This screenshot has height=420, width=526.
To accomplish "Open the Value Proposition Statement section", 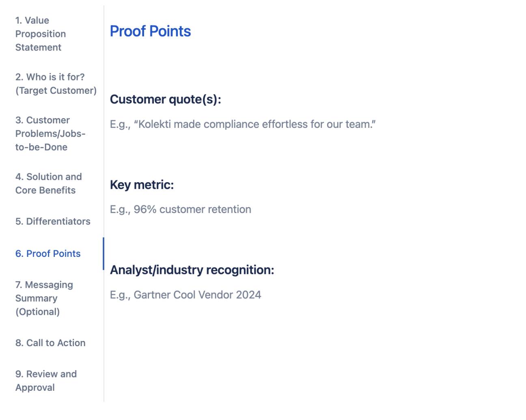I will click(40, 34).
